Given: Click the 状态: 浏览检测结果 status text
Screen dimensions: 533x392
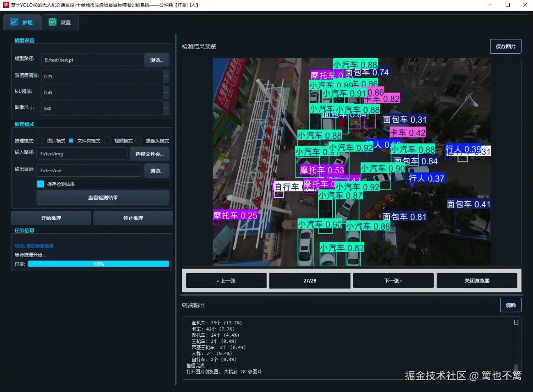Looking at the screenshot, I should coord(34,246).
